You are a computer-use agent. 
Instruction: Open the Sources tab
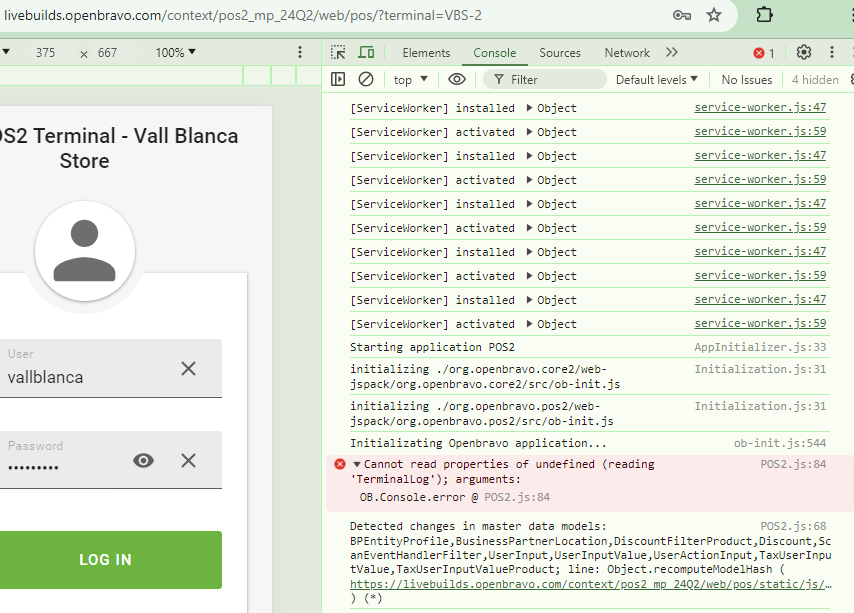[x=560, y=53]
